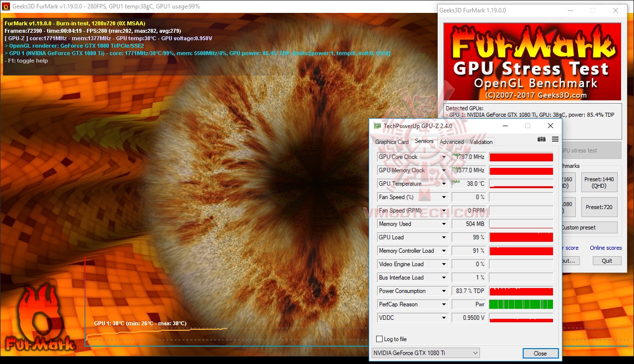Open the Memory Used sensor dropdown
Viewport: 634px width, 364px height.
coord(444,224)
